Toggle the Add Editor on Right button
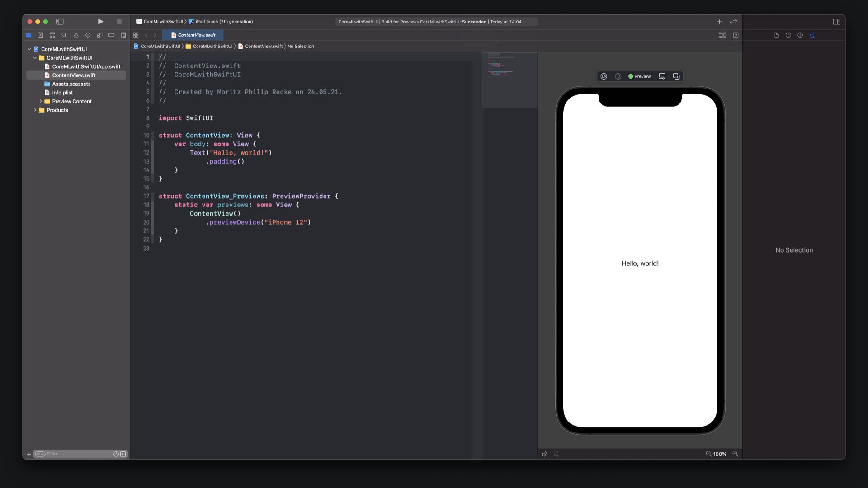 pyautogui.click(x=736, y=35)
